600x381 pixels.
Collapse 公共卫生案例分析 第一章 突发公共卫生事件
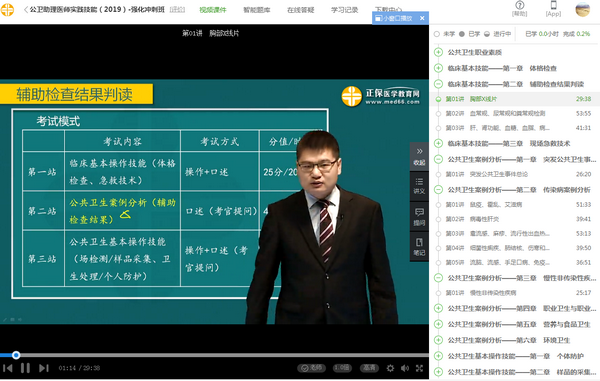(439, 159)
